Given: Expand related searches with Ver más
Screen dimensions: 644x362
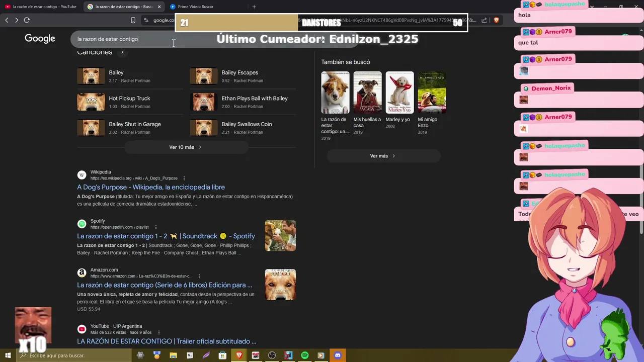Looking at the screenshot, I should coord(383,156).
